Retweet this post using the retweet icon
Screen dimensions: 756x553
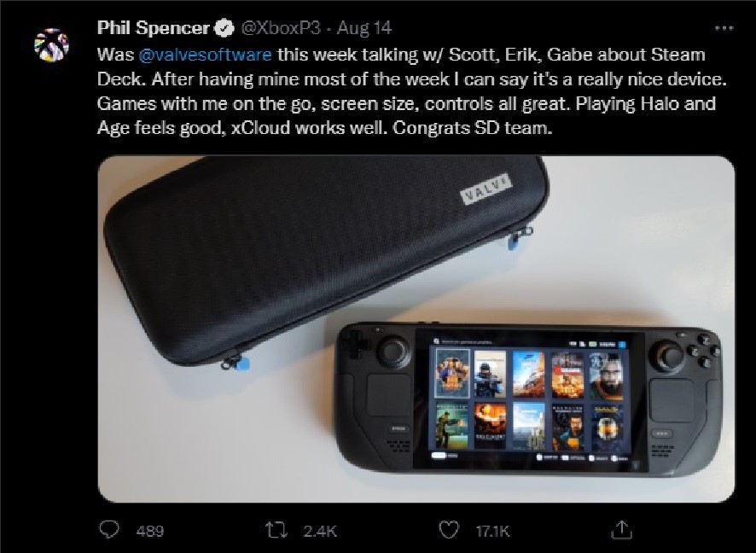click(277, 530)
